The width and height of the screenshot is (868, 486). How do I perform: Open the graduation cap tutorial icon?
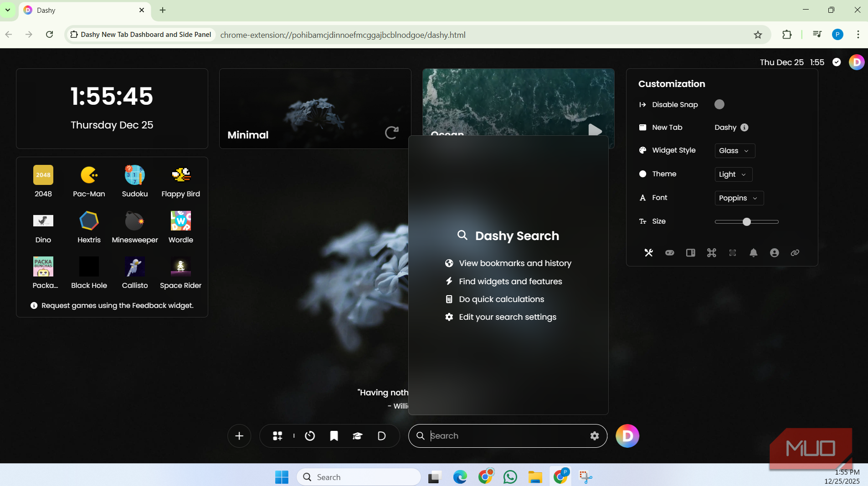(x=358, y=436)
